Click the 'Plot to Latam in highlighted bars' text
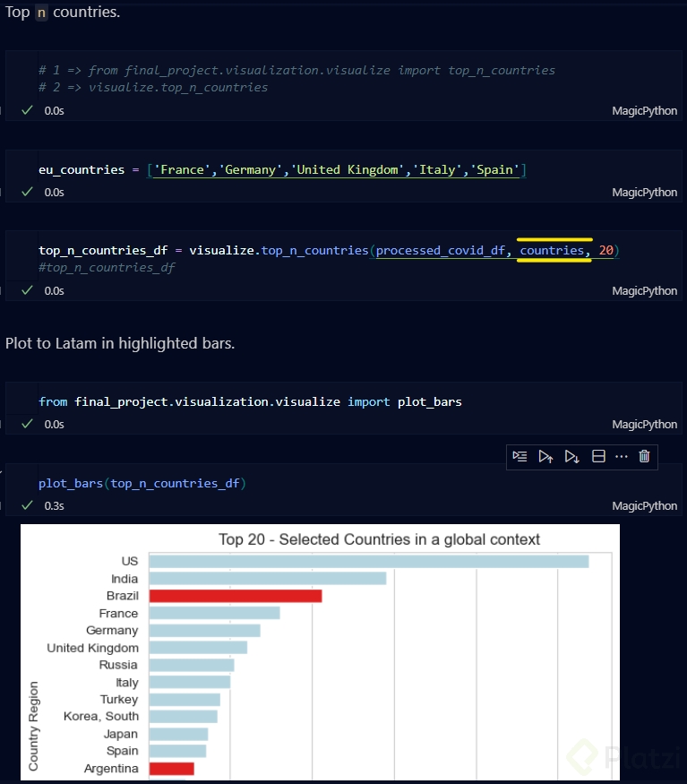This screenshot has width=687, height=784. tap(120, 343)
